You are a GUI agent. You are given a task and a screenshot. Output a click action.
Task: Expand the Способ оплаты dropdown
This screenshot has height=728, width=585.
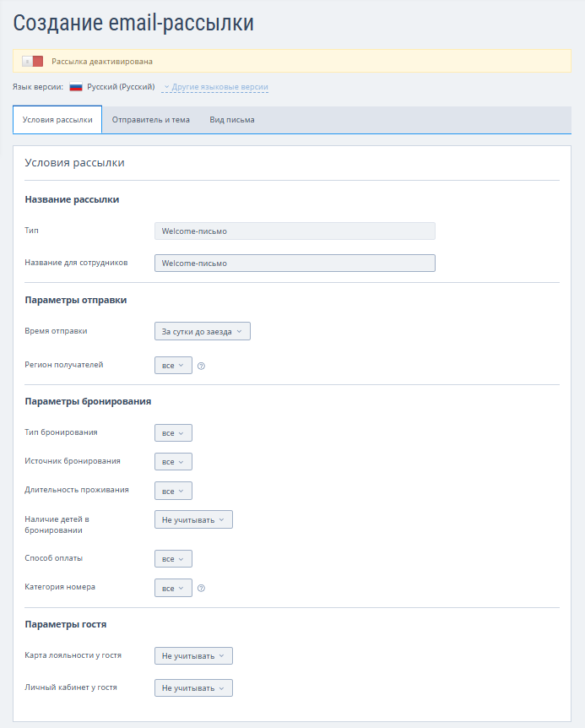point(173,559)
